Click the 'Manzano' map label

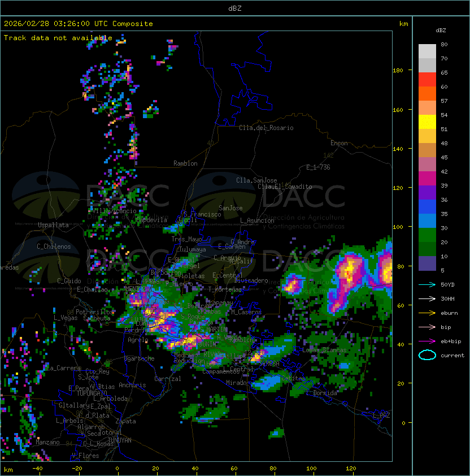pyautogui.click(x=47, y=442)
